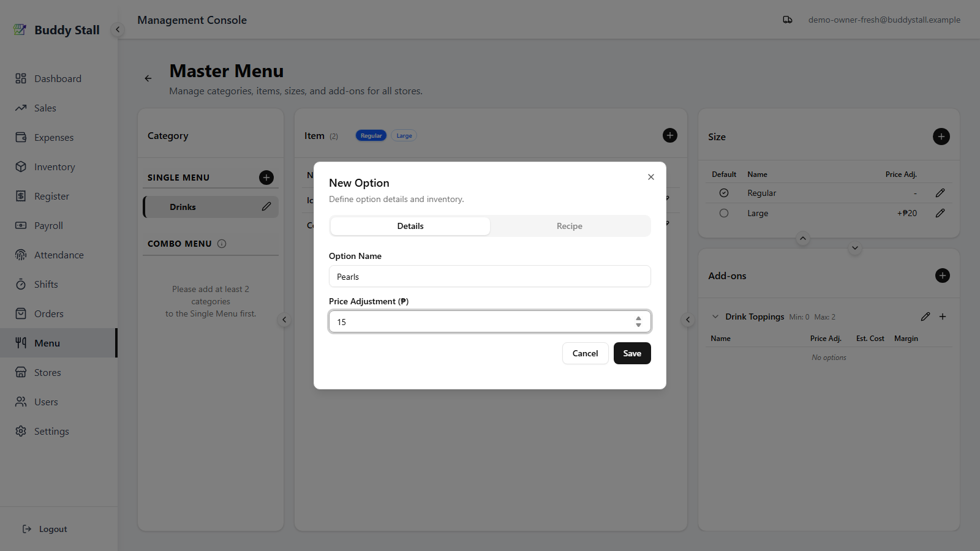Open Expenses section in sidebar
980x551 pixels.
tap(58, 137)
